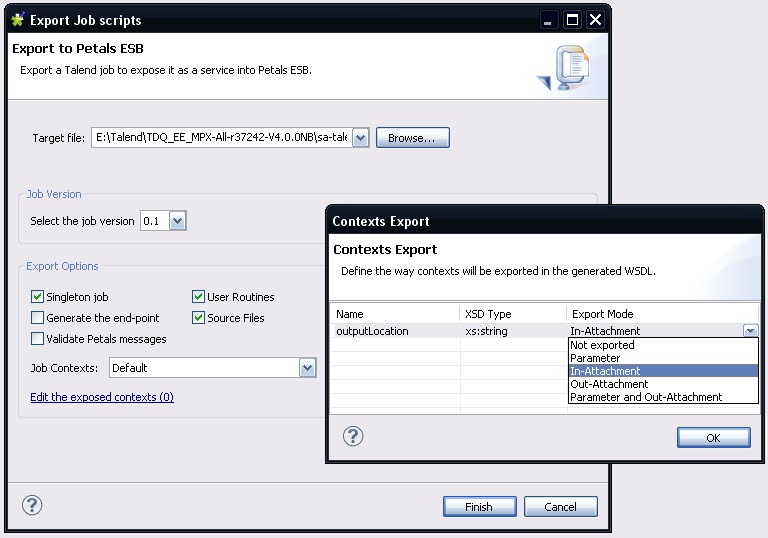Click the help icon in Export Job scripts dialog
The width and height of the screenshot is (768, 538).
(x=32, y=506)
